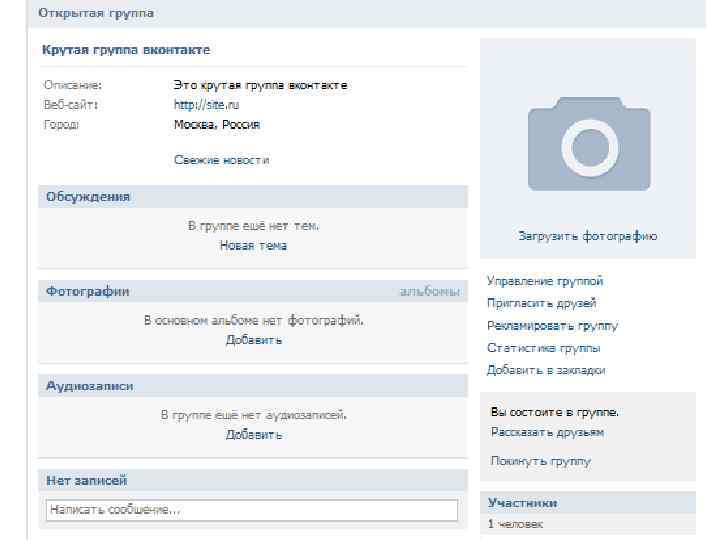Create a new topic via Новая тема

[253, 246]
